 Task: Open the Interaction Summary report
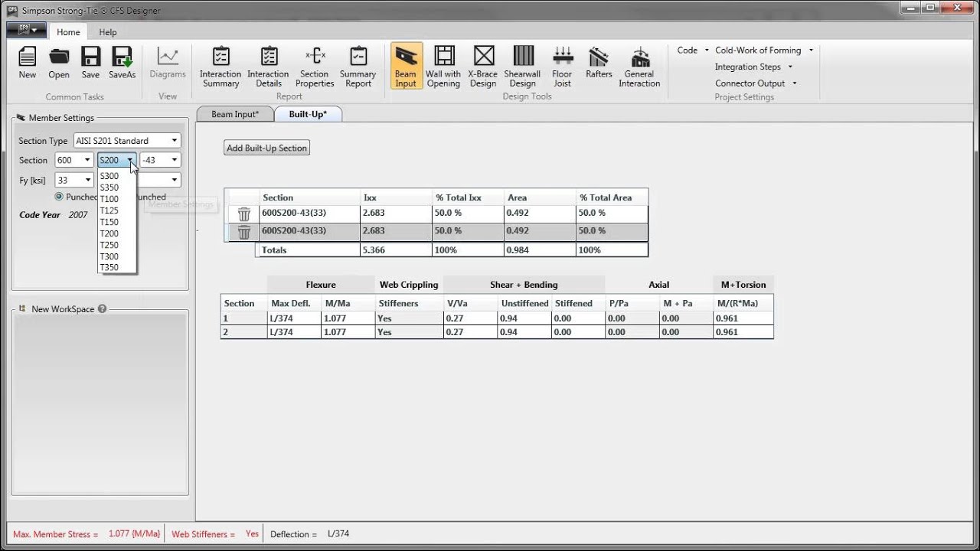[220, 67]
